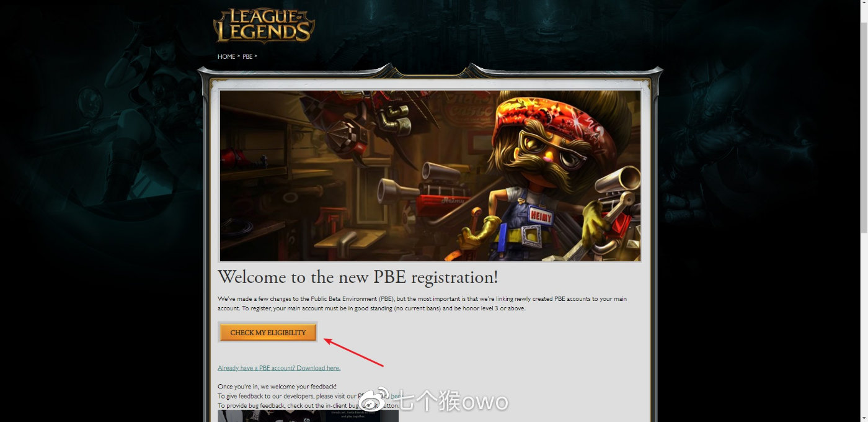Viewport: 868px width, 422px height.
Task: Open 'Already have a PBE account? Download here' link
Action: coord(279,368)
